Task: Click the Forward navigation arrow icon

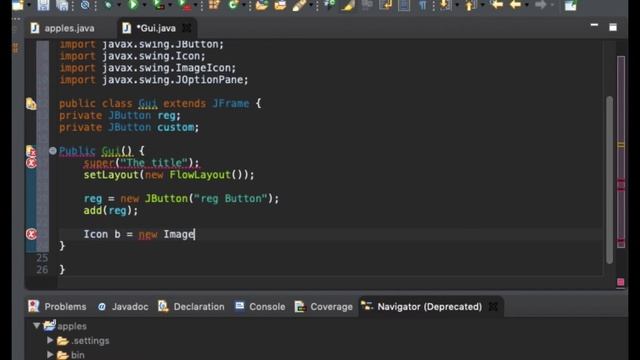Action: click(540, 5)
